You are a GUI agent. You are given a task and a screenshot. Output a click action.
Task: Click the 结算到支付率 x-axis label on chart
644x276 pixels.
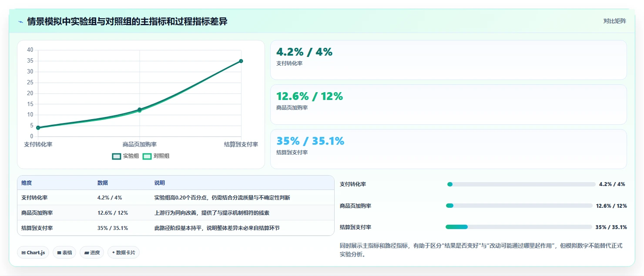241,144
